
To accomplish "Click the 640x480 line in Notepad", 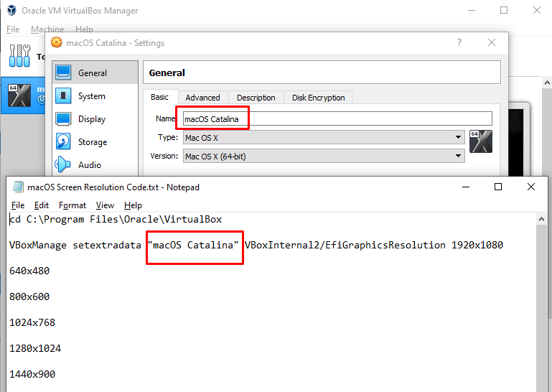I will 29,271.
